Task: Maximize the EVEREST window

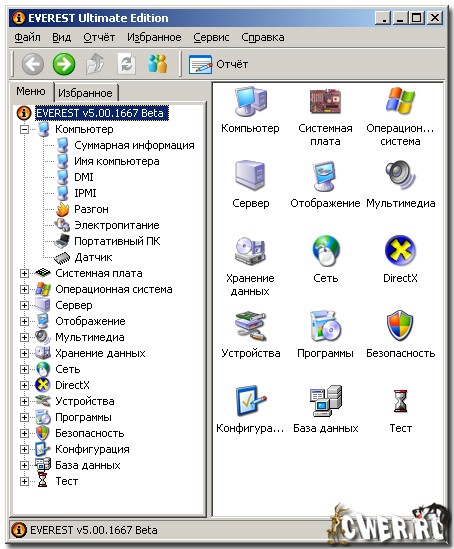Action: coord(417,18)
